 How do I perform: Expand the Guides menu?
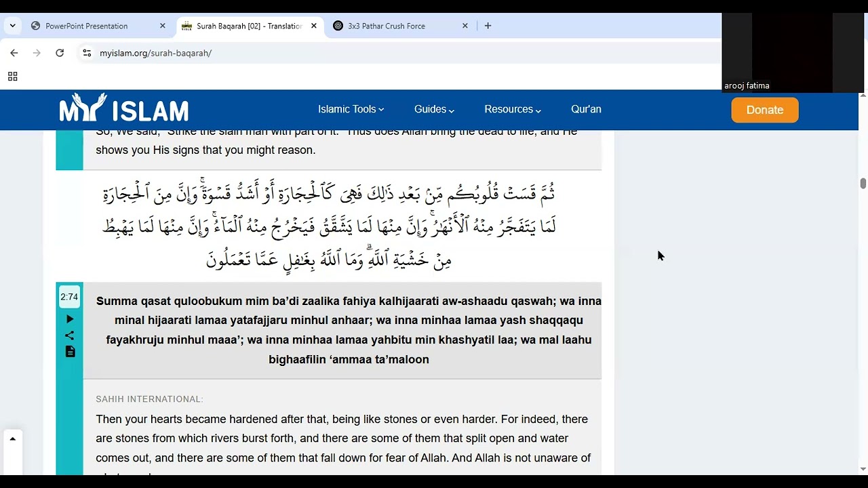(x=434, y=109)
